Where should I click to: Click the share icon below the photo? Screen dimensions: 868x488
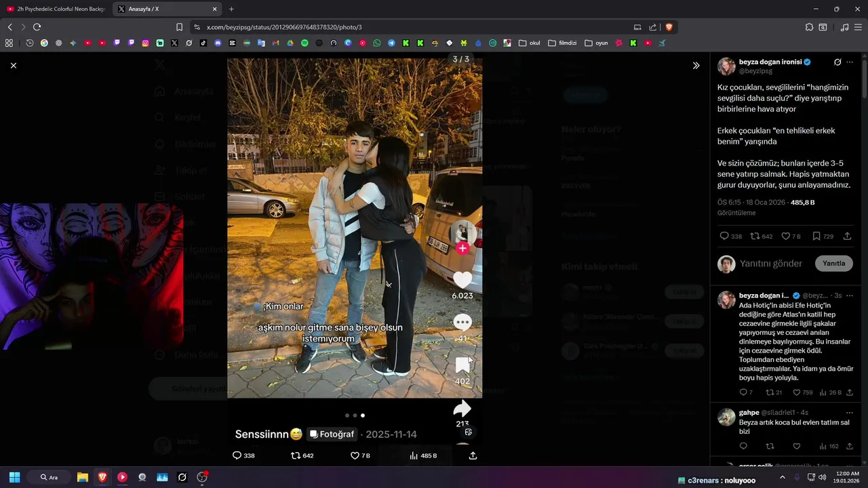pos(473,455)
